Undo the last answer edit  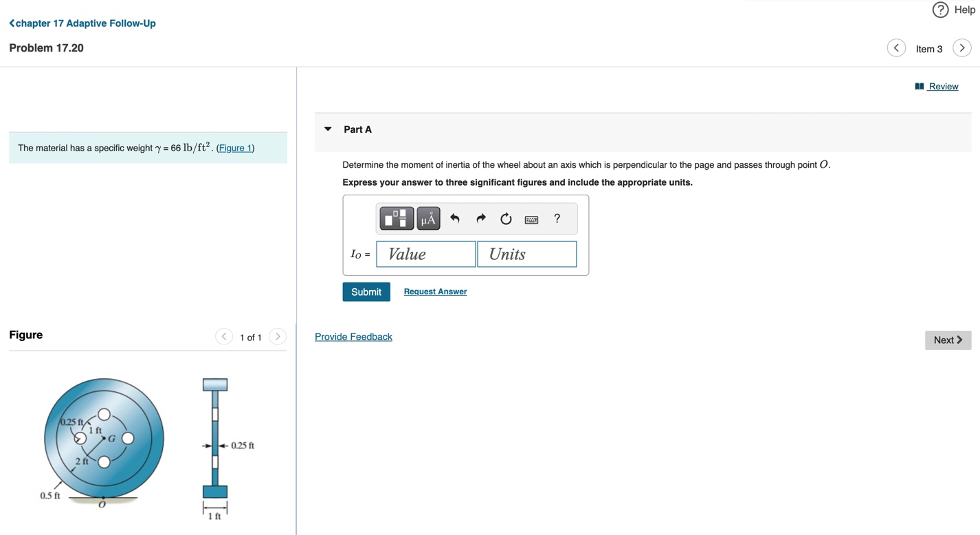(x=455, y=219)
